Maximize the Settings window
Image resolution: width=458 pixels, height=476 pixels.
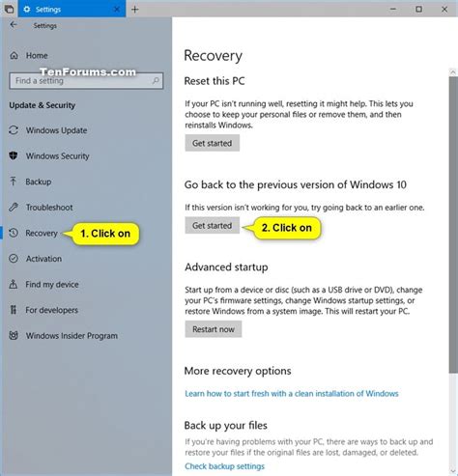(418, 9)
